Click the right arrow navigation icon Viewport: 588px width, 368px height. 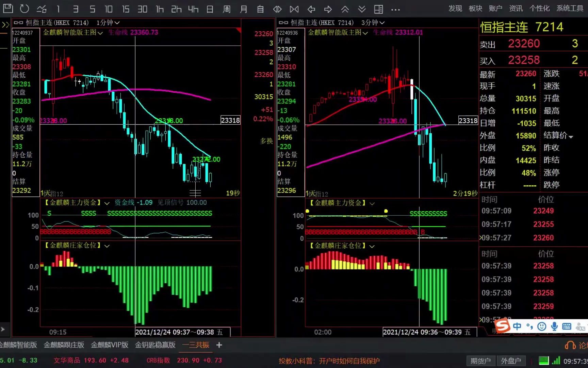(x=328, y=9)
